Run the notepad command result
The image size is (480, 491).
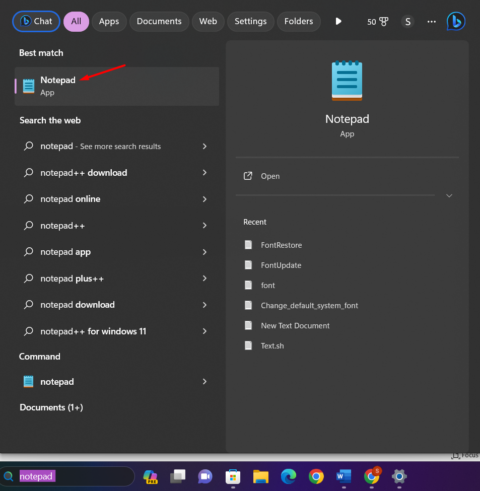[57, 382]
